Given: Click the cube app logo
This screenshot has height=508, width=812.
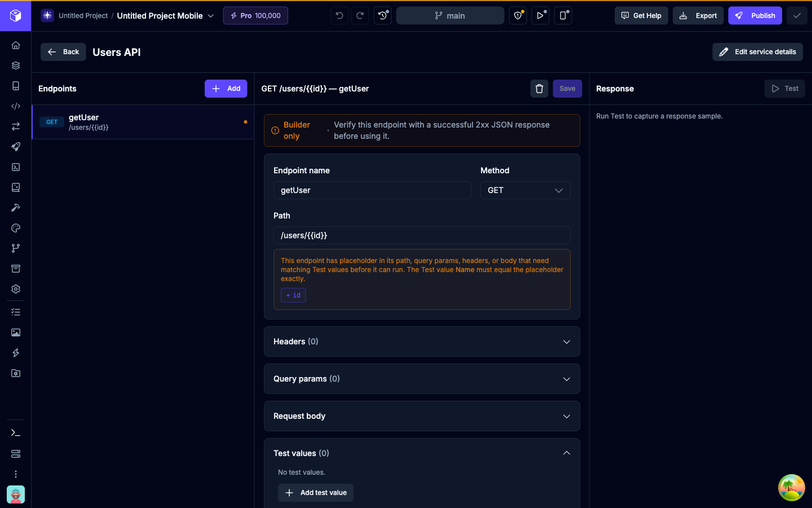Looking at the screenshot, I should pos(16,16).
